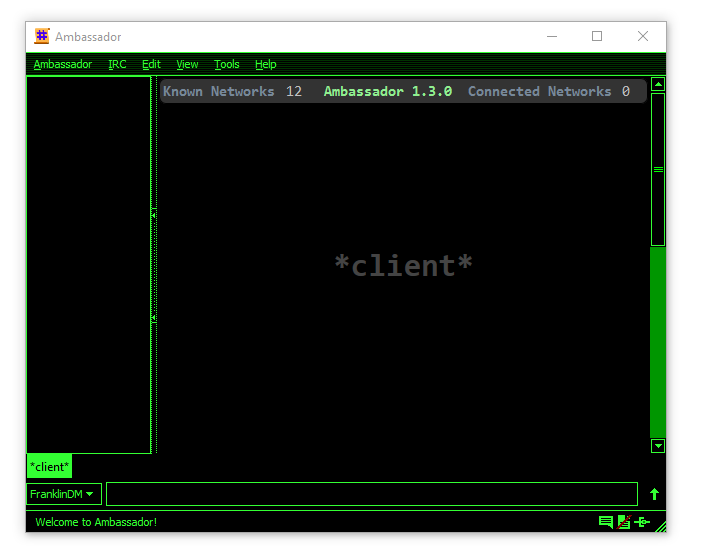
Task: Open the View menu
Action: pos(187,64)
